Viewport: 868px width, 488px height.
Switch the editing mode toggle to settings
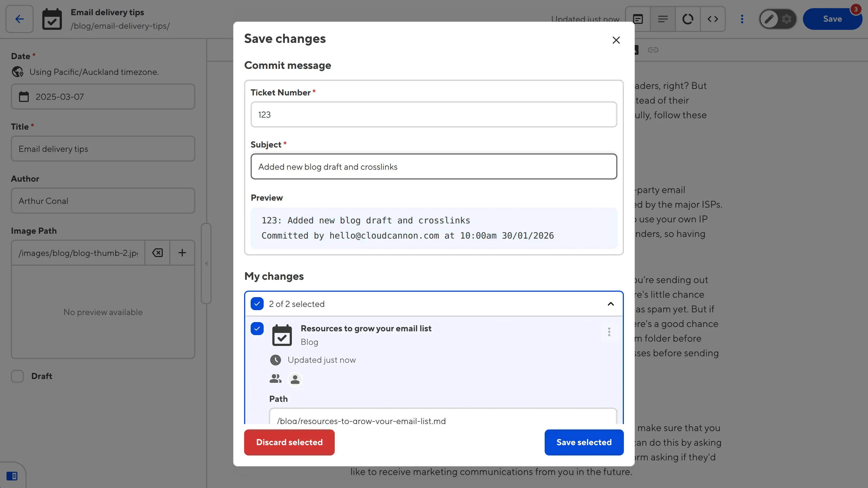click(x=786, y=19)
